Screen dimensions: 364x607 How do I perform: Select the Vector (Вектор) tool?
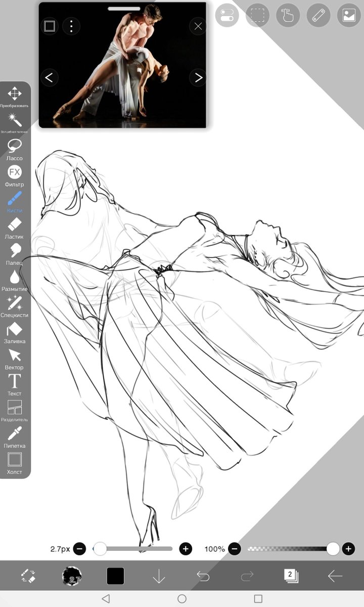point(15,358)
